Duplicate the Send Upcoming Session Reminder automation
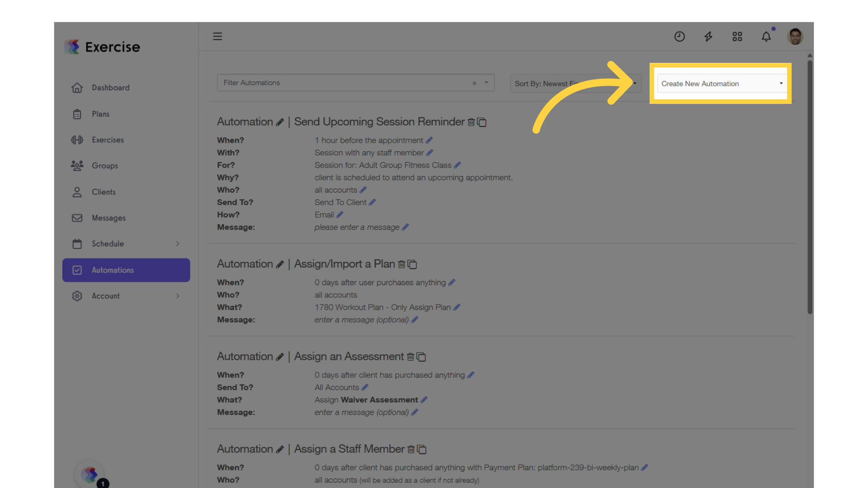868x488 pixels. click(x=482, y=122)
